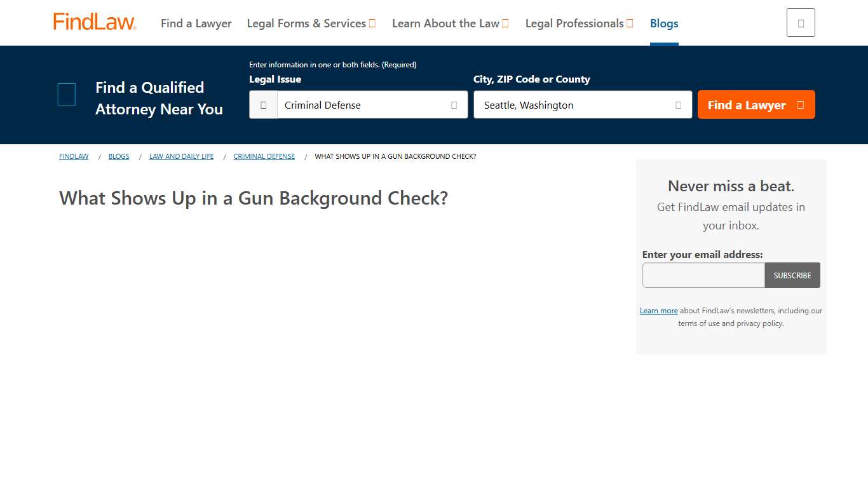Edit the Seattle, Washington location field
Screen dimensions: 868x488
coord(572,105)
